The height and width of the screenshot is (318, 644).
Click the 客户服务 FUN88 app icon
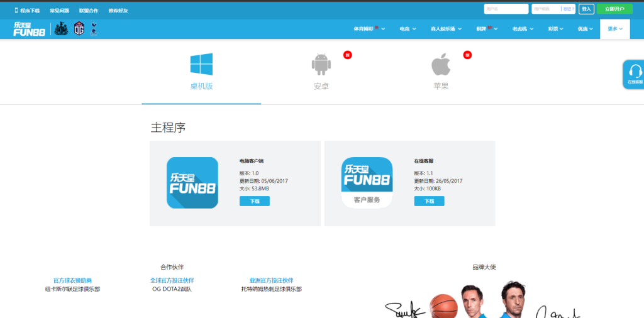click(x=367, y=183)
